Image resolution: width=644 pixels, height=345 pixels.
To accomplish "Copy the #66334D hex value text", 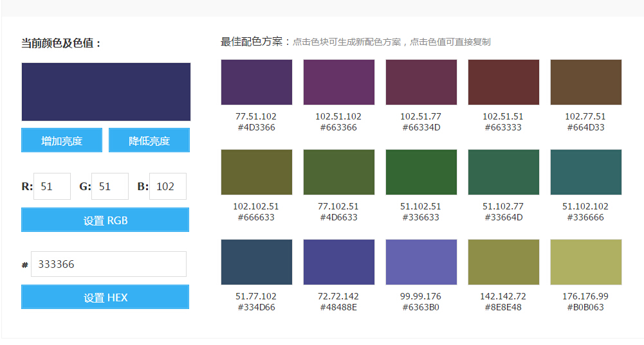I will point(421,127).
